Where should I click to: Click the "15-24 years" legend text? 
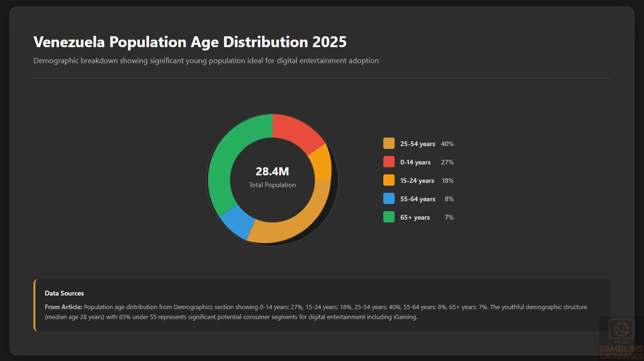coord(417,180)
